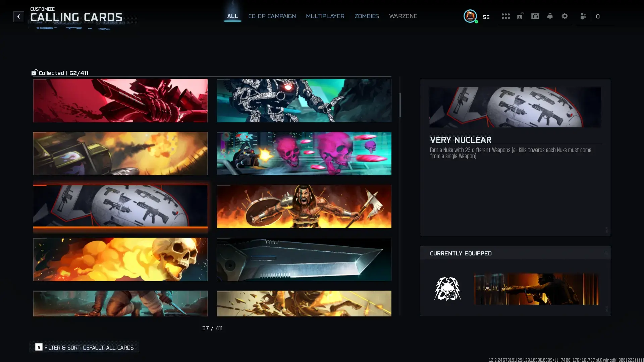Click the unlock icon beside the Collected counter

coord(34,72)
